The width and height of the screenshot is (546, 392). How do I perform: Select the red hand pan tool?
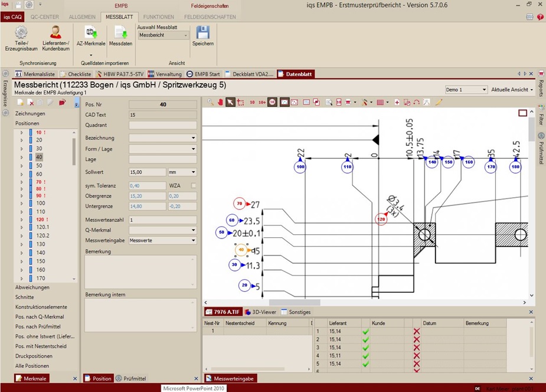click(220, 102)
